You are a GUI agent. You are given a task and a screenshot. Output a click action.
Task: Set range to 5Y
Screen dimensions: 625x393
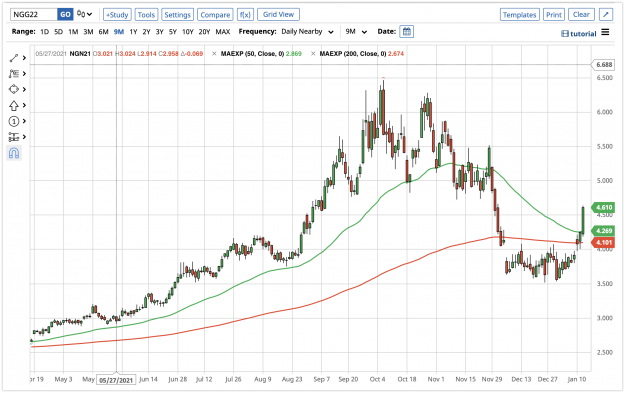[x=173, y=31]
